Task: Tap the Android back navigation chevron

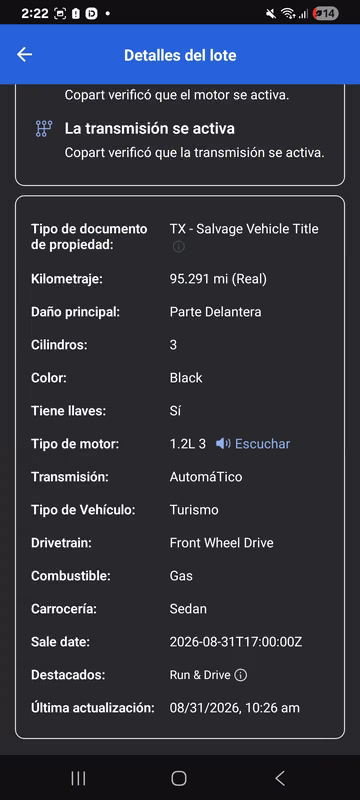Action: click(279, 778)
